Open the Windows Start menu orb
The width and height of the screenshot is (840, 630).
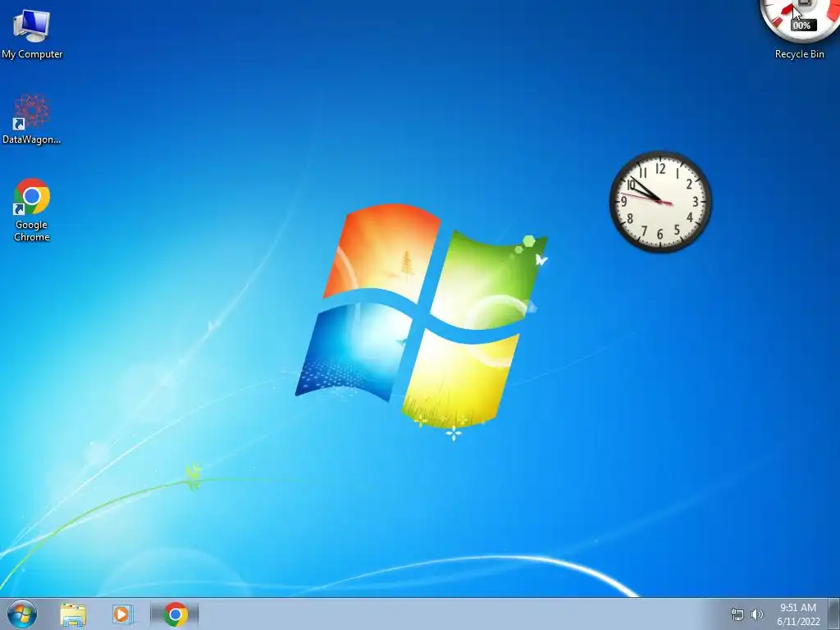coord(22,614)
